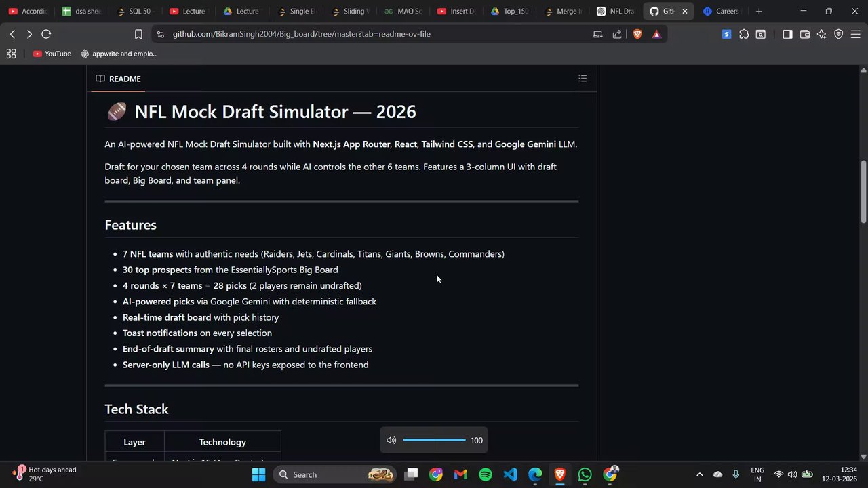This screenshot has height=488, width=868.
Task: Click the Technology table header cell
Action: pyautogui.click(x=222, y=442)
